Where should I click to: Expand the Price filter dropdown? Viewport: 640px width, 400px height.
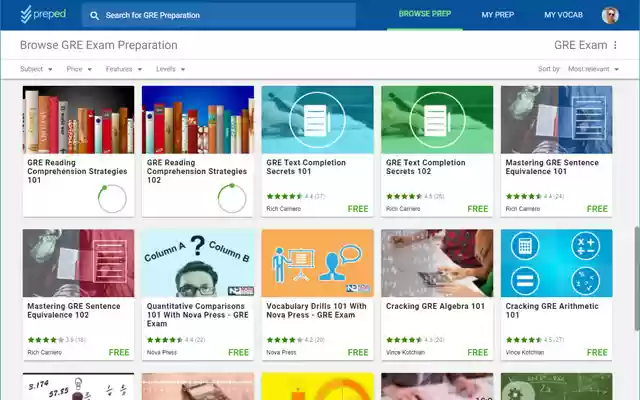point(79,69)
